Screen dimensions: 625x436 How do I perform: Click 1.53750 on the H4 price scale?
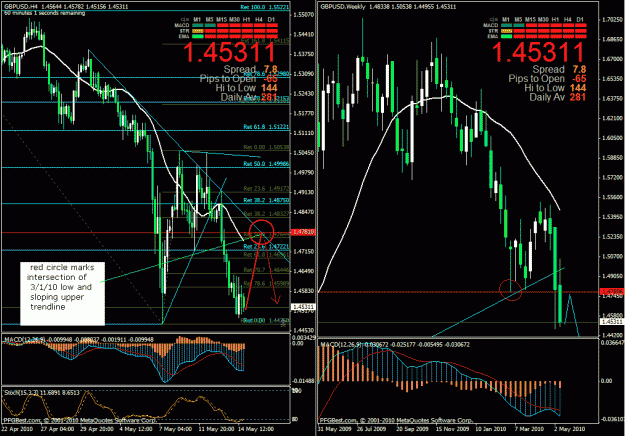(303, 54)
